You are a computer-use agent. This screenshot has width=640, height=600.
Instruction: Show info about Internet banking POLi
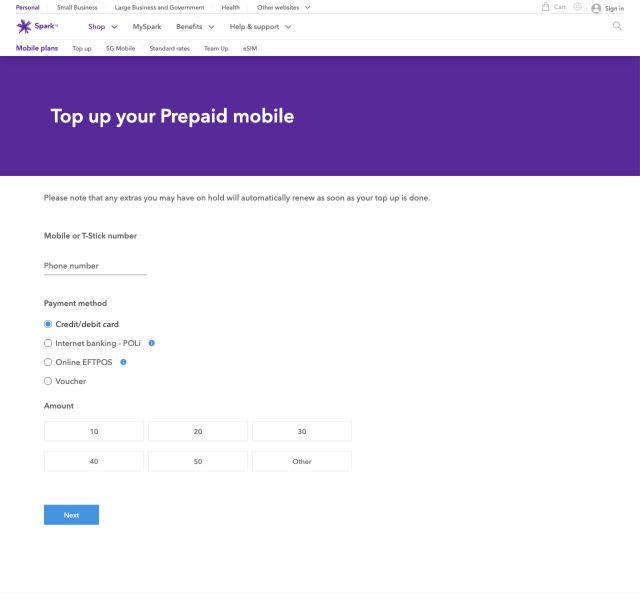[151, 343]
